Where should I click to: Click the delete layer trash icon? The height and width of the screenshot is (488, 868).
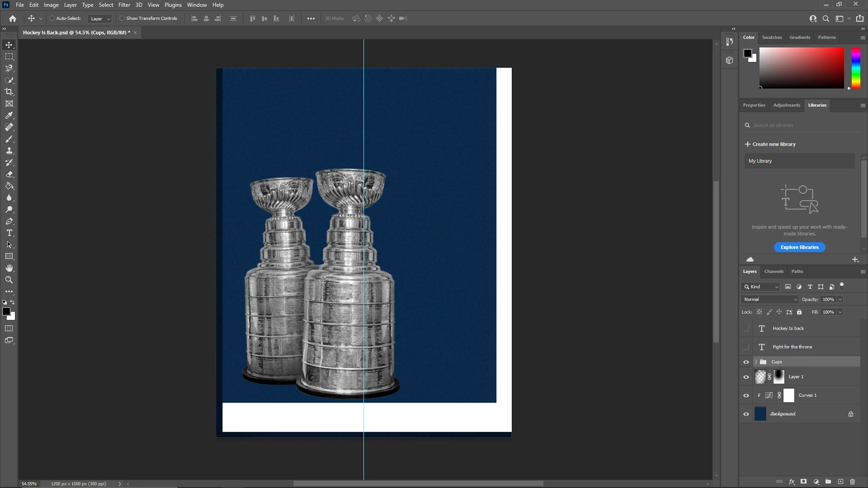(x=853, y=482)
